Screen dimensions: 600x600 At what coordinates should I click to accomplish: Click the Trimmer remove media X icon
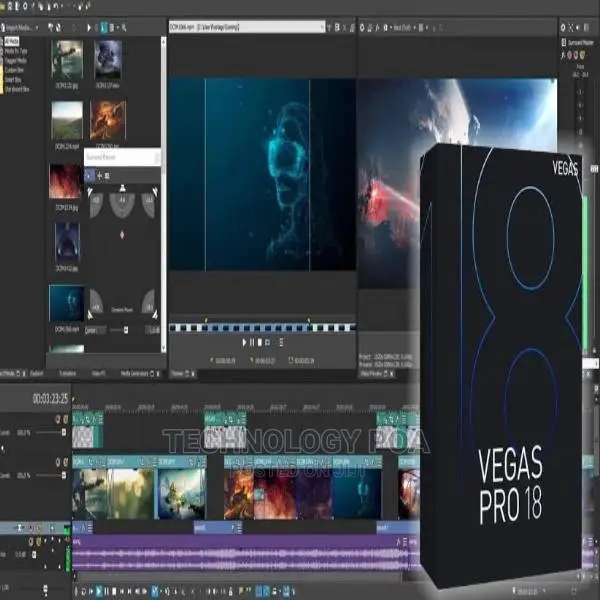click(344, 27)
